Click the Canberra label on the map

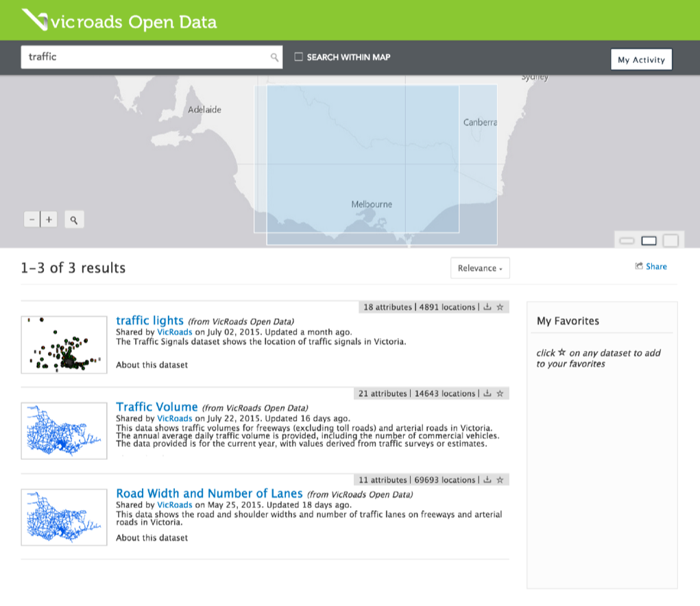[480, 122]
